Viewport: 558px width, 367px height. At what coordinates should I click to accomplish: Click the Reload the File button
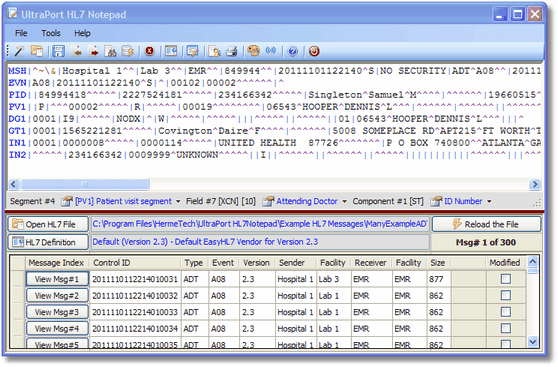click(x=486, y=224)
